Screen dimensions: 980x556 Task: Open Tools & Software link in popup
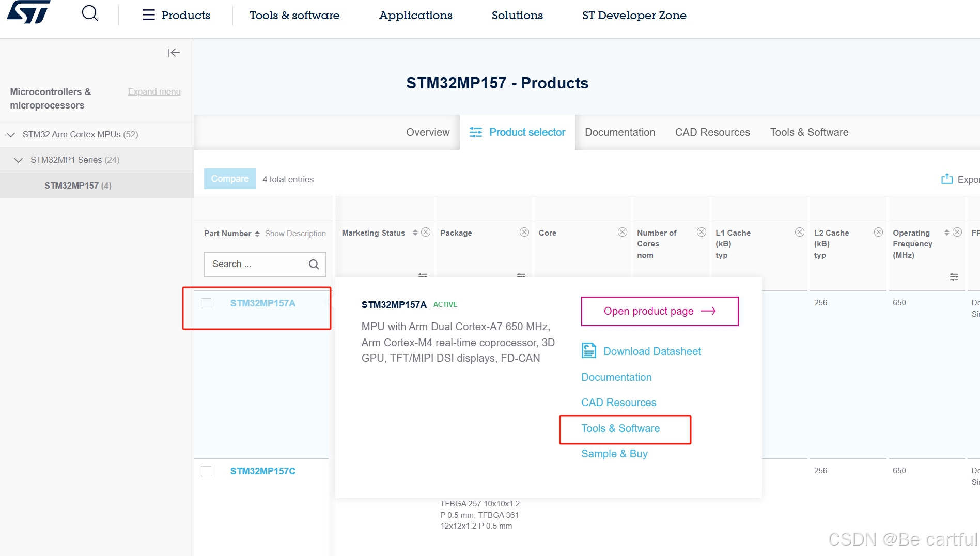(620, 428)
